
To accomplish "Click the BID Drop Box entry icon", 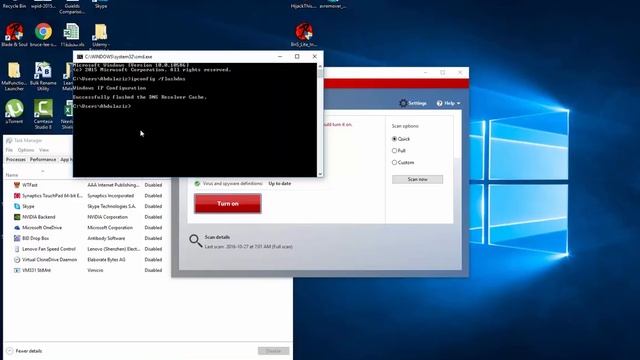I will point(17,238).
